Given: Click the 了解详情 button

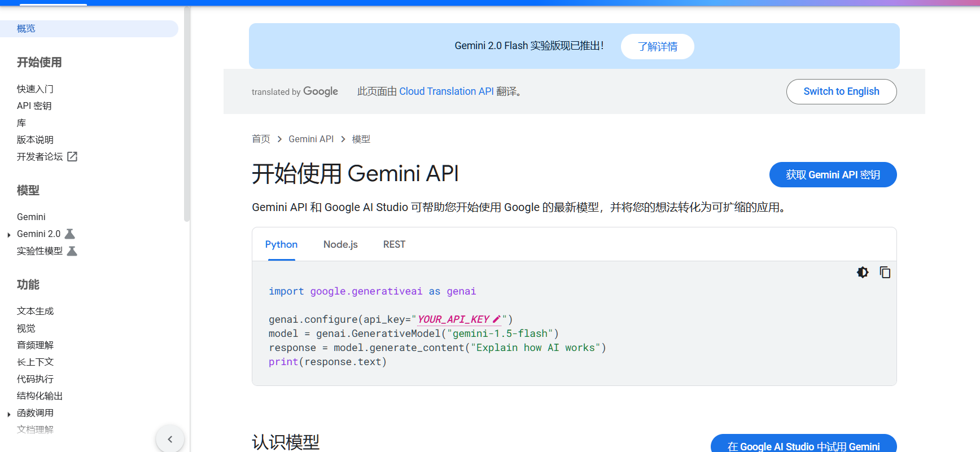Looking at the screenshot, I should (x=658, y=46).
